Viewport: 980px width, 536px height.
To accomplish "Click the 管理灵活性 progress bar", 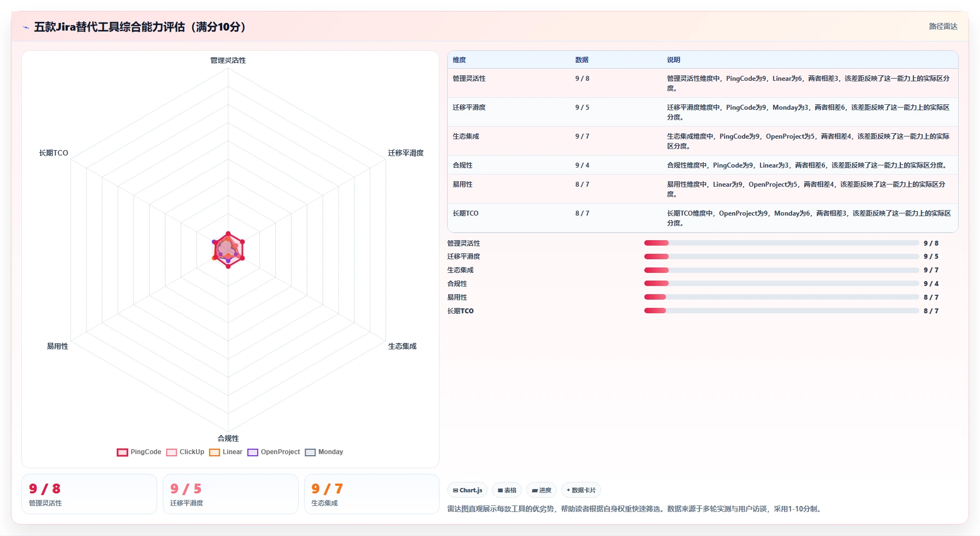I will (781, 243).
